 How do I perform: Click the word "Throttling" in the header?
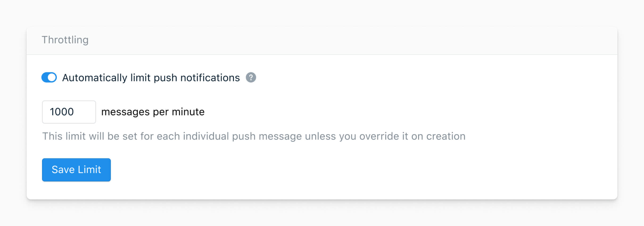65,40
